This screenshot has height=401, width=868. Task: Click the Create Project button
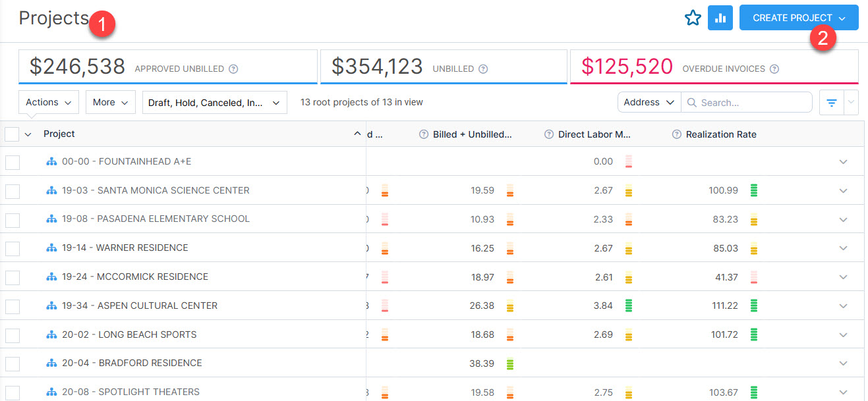pos(798,18)
